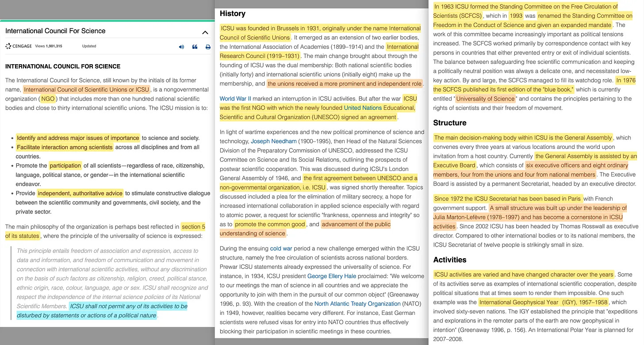Open the Joseph Needham link
This screenshot has height=345, width=644.
(x=274, y=141)
